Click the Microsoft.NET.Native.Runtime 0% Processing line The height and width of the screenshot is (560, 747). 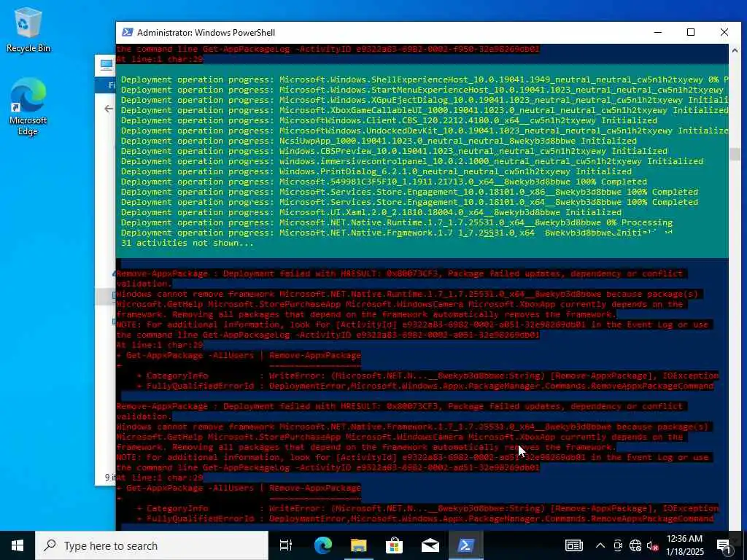click(x=397, y=222)
